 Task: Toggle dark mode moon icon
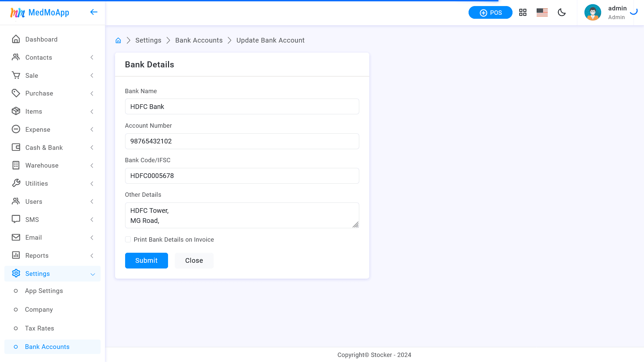(x=561, y=13)
